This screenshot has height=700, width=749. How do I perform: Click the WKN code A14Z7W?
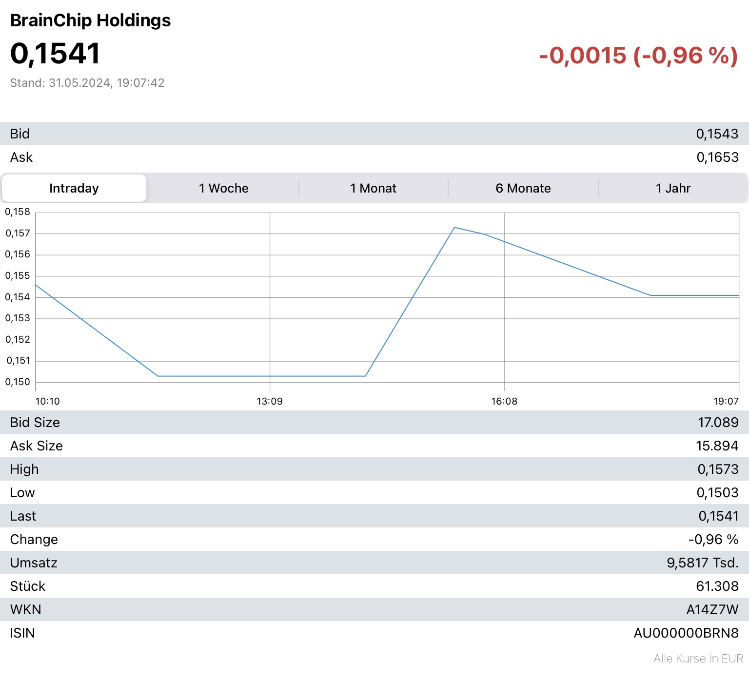point(712,610)
